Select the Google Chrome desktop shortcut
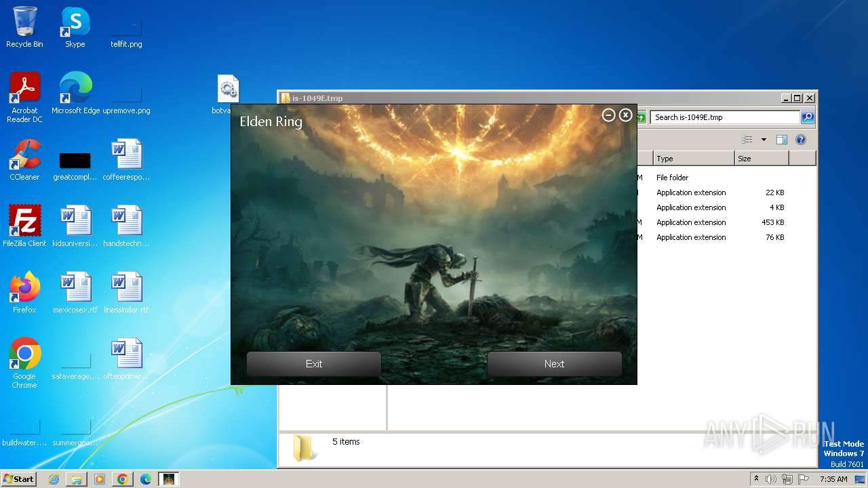 pyautogui.click(x=24, y=363)
